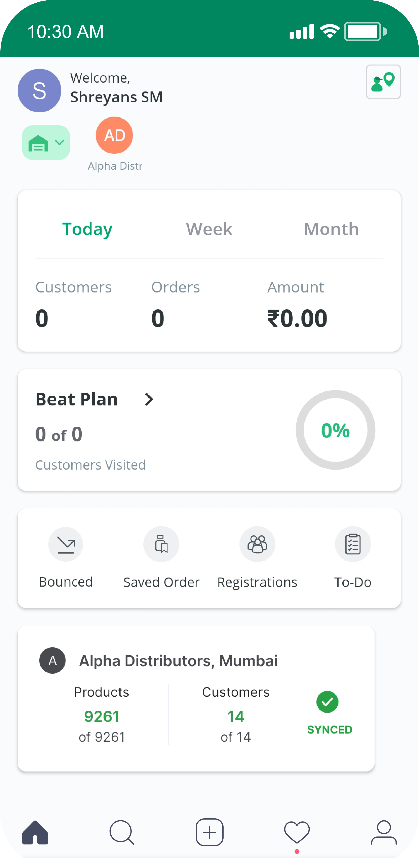Screen dimensions: 419x868
Task: Open Search in bottom navigation
Action: pos(122,832)
